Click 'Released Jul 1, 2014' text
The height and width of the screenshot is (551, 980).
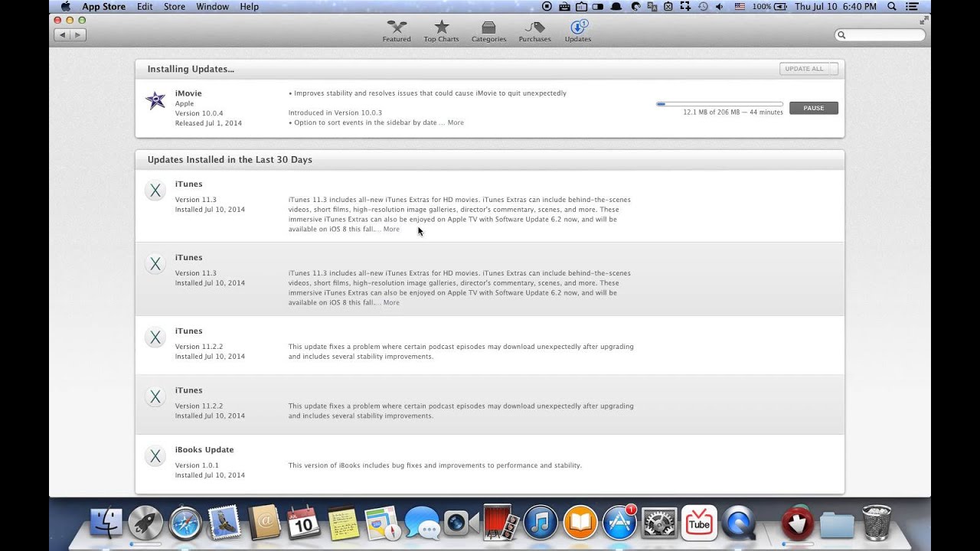(x=208, y=123)
